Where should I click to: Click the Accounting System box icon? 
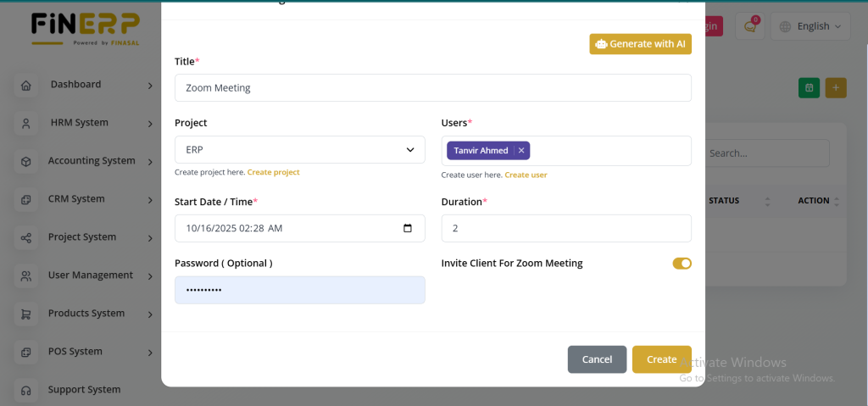click(x=26, y=162)
